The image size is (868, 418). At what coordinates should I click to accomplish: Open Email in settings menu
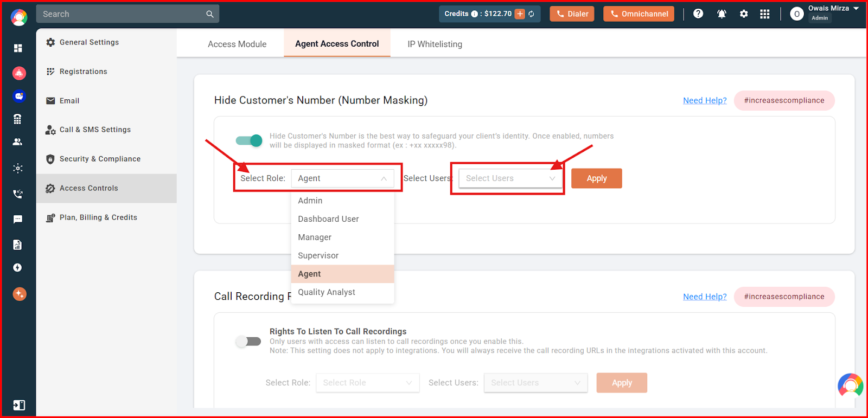click(x=106, y=101)
